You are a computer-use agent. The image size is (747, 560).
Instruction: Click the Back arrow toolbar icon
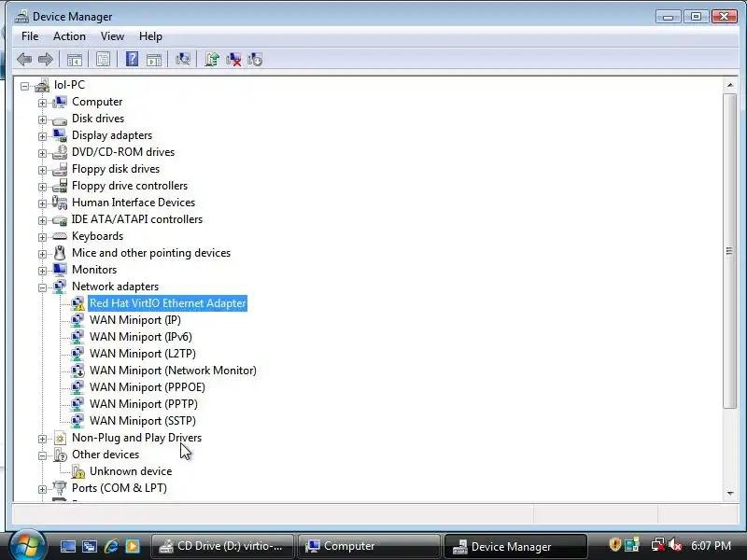click(24, 60)
